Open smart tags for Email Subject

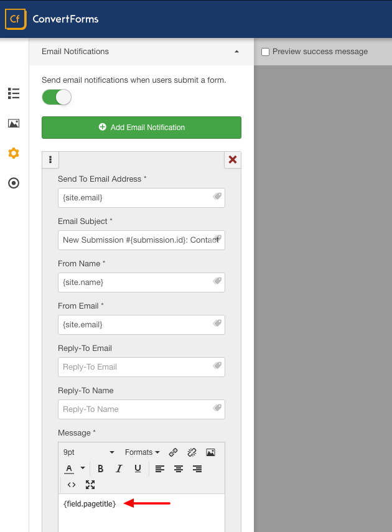tap(218, 238)
